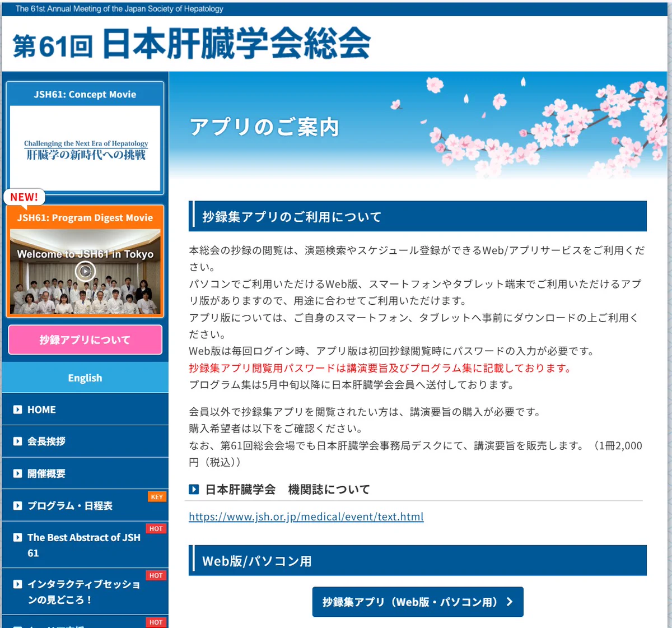Click the arrow icon beside 会長挨拶
This screenshot has height=628, width=672.
tap(18, 441)
